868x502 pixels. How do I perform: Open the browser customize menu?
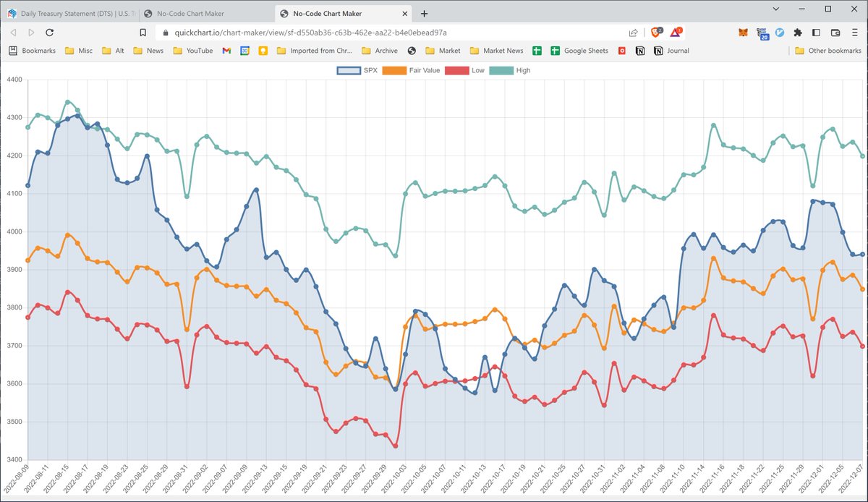point(856,32)
